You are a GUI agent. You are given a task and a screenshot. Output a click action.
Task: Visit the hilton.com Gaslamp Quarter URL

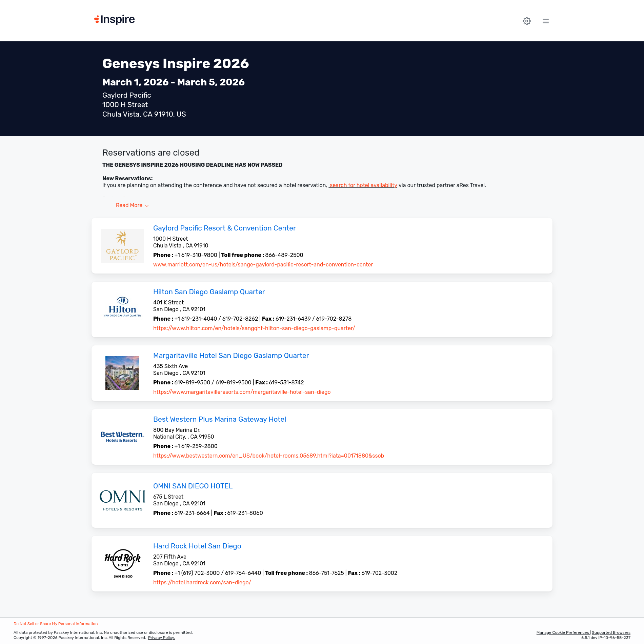[x=254, y=328]
